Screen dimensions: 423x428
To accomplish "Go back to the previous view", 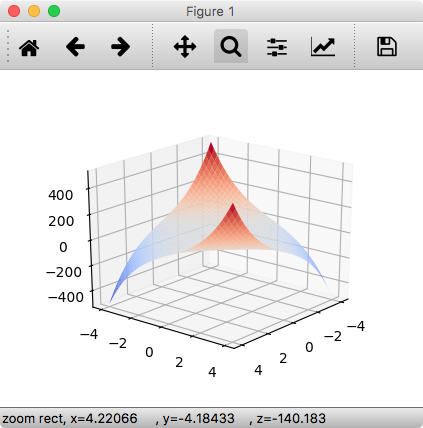I will pyautogui.click(x=75, y=47).
